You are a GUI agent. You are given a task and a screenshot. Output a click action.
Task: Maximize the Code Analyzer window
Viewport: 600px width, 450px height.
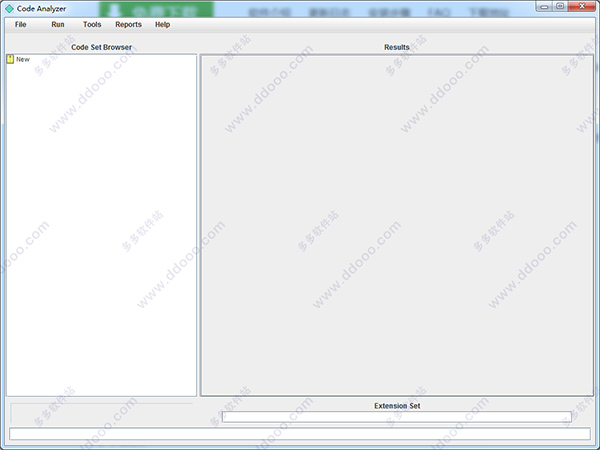click(x=560, y=6)
